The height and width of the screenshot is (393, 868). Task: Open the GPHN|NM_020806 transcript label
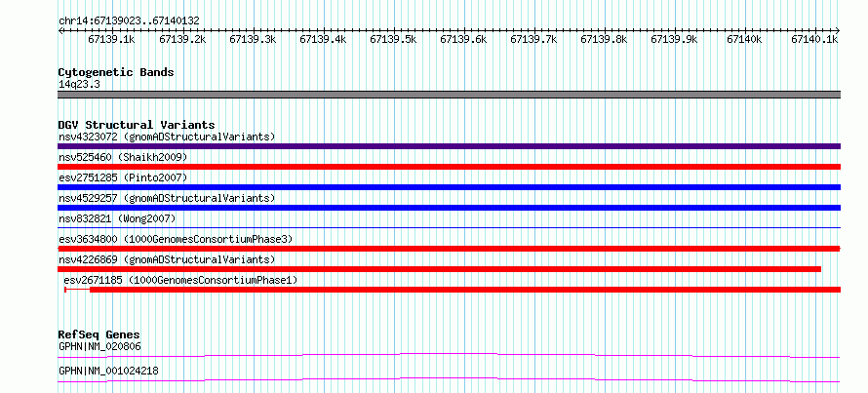[x=99, y=346]
